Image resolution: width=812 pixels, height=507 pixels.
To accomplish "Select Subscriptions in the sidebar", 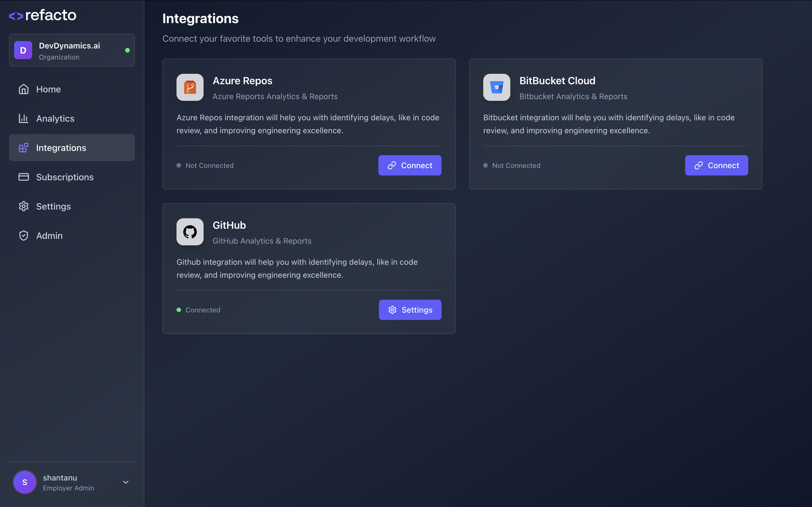I will pos(65,177).
